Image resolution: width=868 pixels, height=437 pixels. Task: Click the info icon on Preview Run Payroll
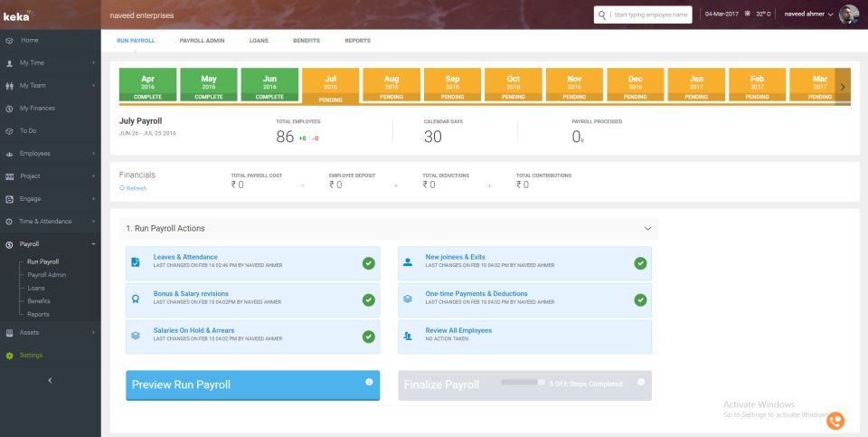(x=369, y=383)
